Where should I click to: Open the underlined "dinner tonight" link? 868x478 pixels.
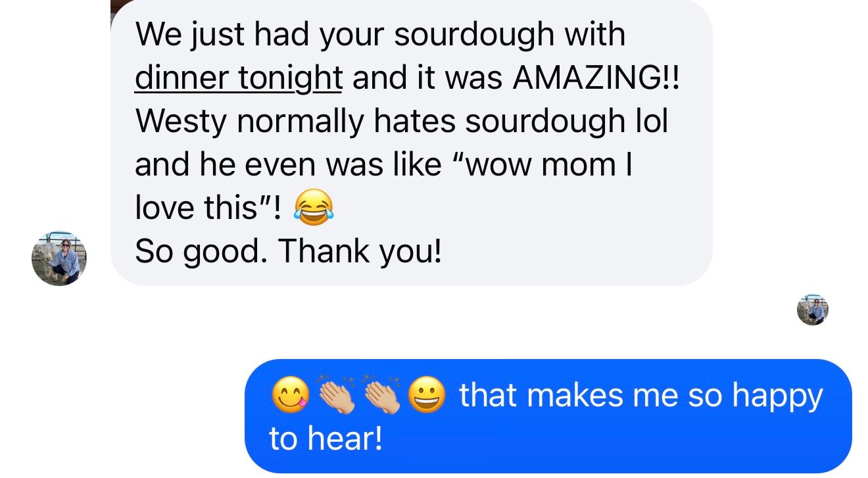[x=238, y=78]
